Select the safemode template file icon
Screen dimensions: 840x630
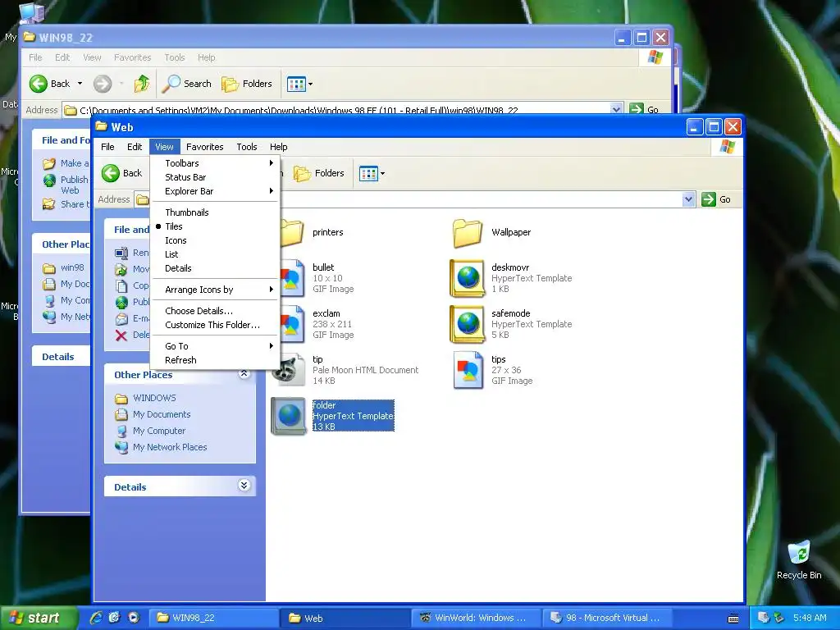pos(467,324)
